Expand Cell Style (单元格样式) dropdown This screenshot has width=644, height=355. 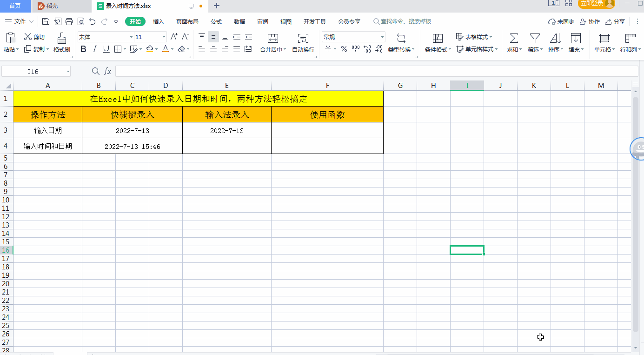496,49
